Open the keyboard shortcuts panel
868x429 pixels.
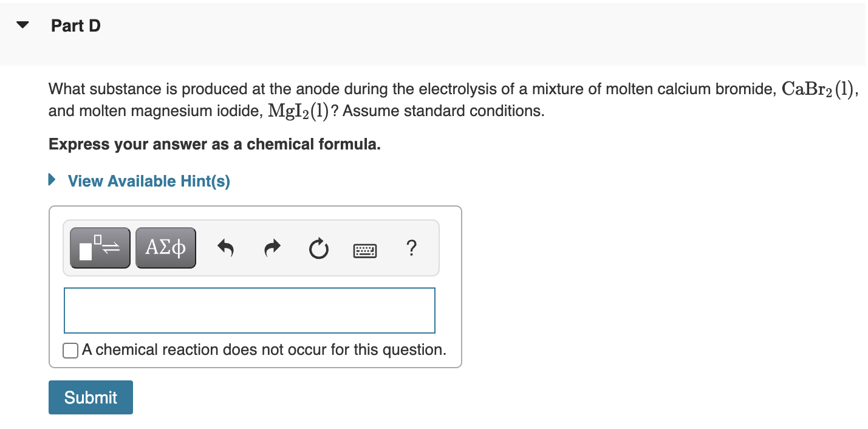365,250
